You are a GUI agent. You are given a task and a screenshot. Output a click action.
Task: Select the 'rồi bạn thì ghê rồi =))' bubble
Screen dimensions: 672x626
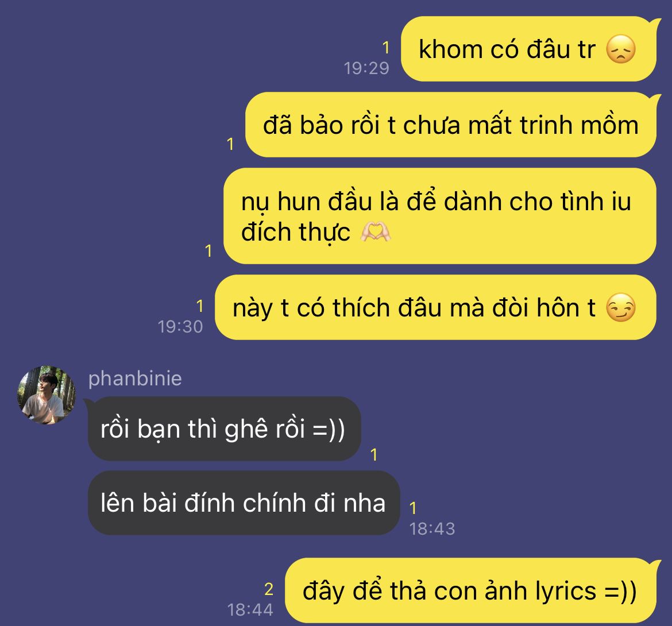[224, 428]
